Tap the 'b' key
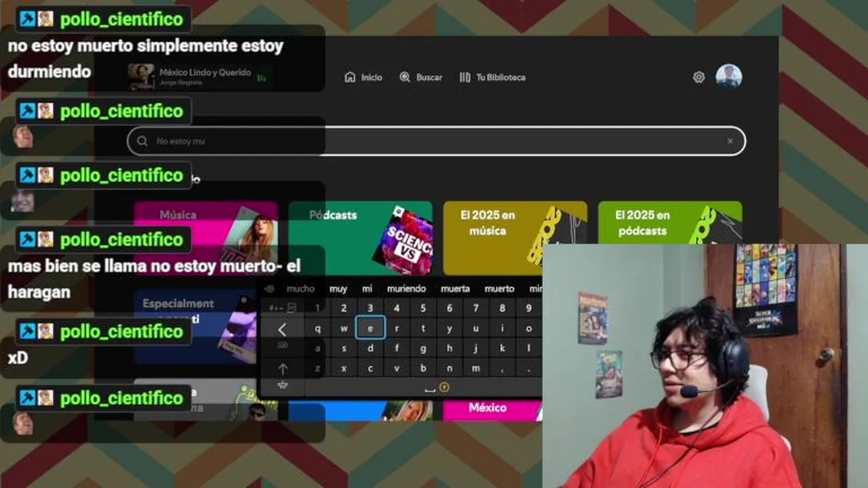The image size is (868, 488). [423, 369]
